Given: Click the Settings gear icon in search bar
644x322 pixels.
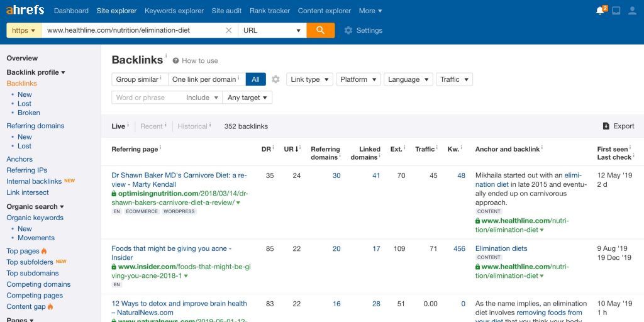Looking at the screenshot, I should click(348, 30).
